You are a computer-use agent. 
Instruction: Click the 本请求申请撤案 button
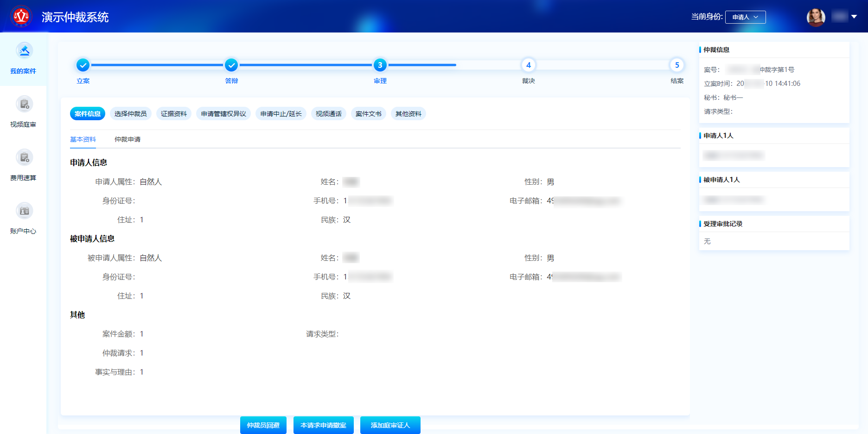(x=323, y=425)
